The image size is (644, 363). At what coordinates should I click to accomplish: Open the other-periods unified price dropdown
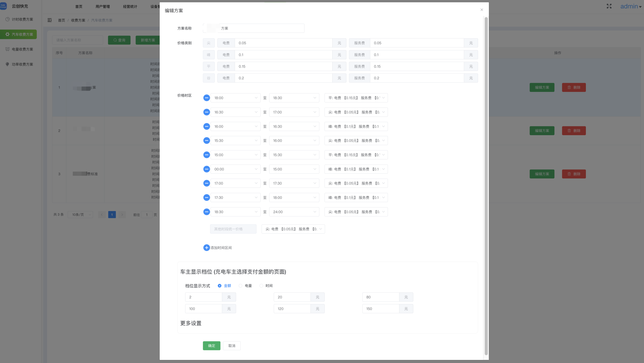293,229
